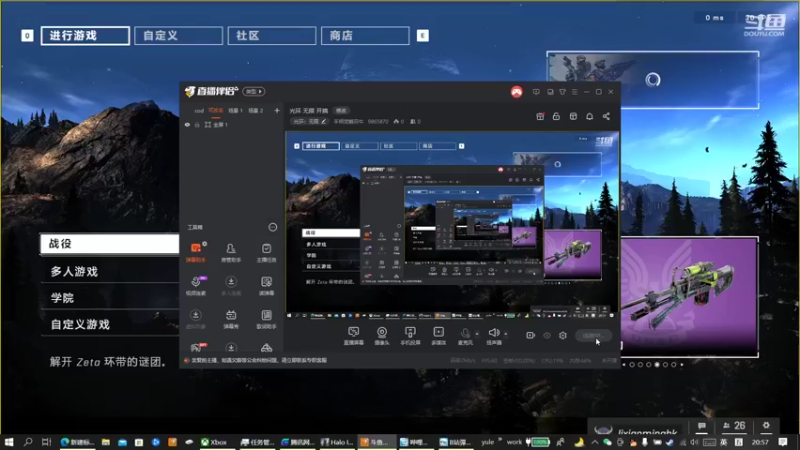Select the 社区 tab in game
The image size is (800, 450).
point(272,36)
